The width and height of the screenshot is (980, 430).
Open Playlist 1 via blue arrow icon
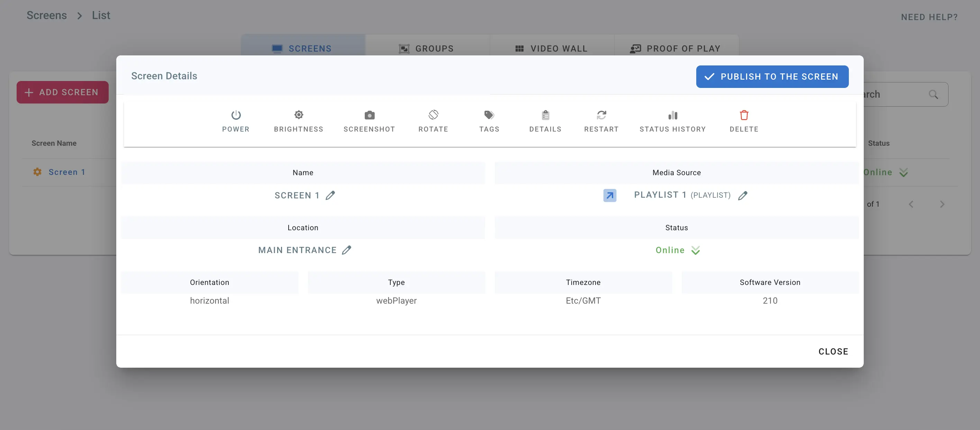click(609, 195)
